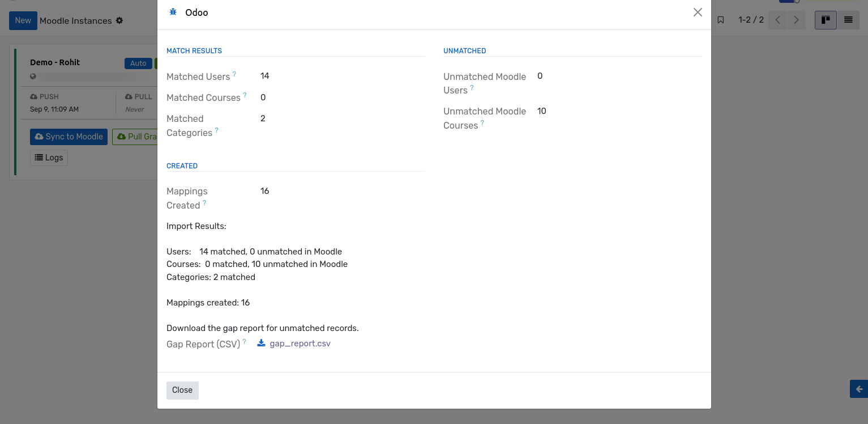Click the MATCH RESULTS section heading

tap(194, 51)
